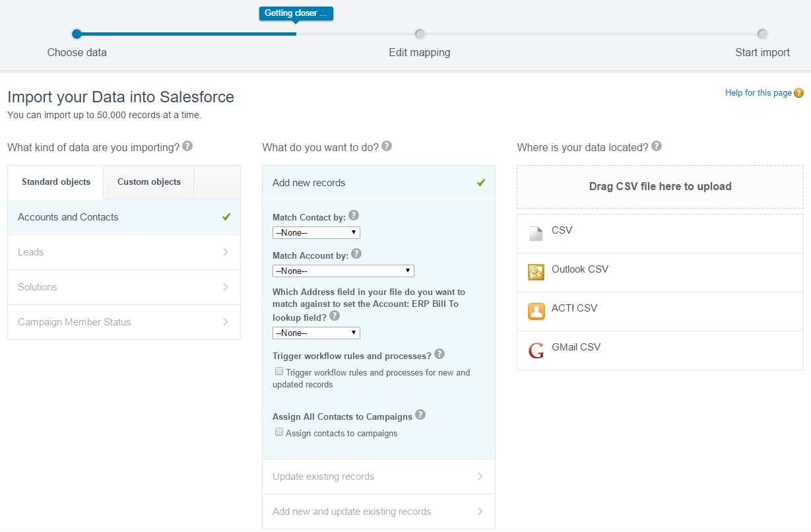
Task: Click help icon beside Assign All Contacts to Campaigns
Action: [420, 415]
